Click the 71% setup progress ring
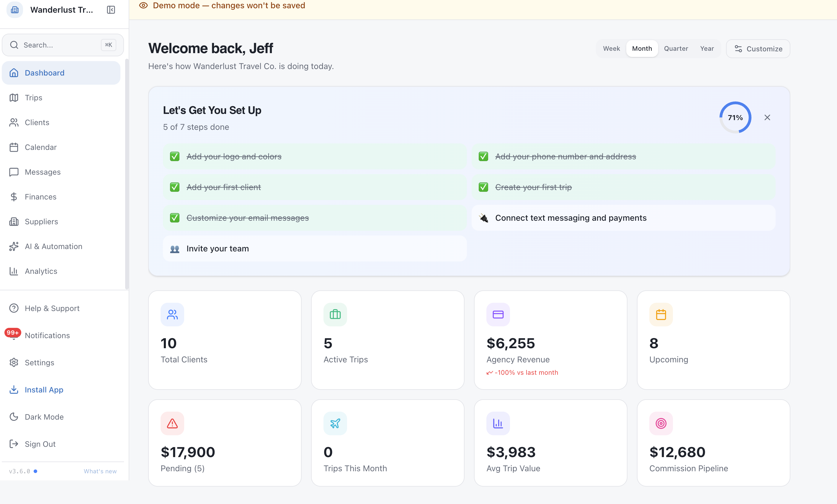 (735, 117)
